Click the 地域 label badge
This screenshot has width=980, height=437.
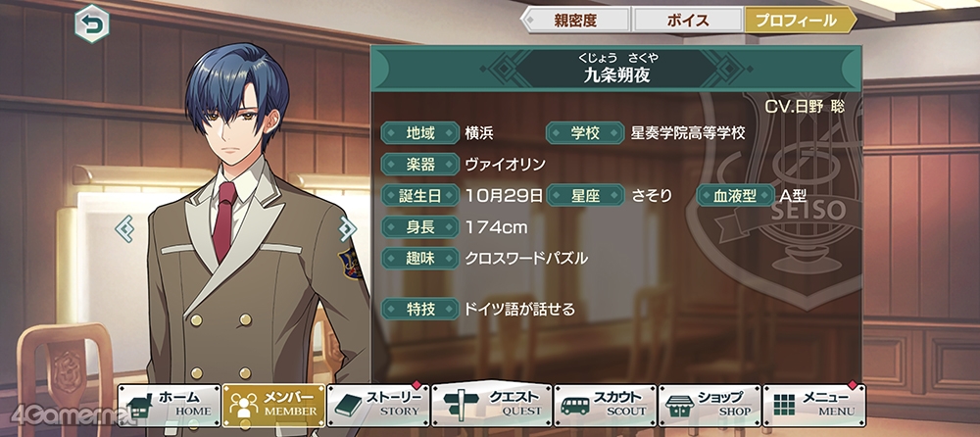pos(420,132)
